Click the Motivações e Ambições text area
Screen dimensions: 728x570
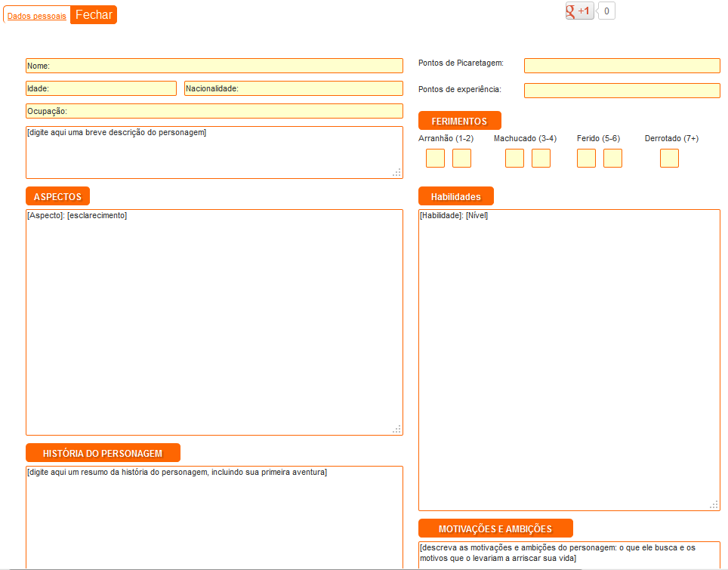569,556
